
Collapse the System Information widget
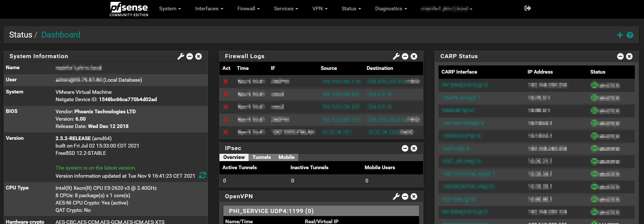click(190, 56)
